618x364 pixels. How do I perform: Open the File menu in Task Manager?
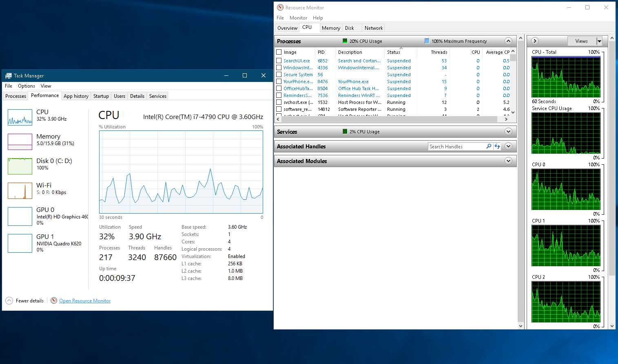click(x=9, y=86)
